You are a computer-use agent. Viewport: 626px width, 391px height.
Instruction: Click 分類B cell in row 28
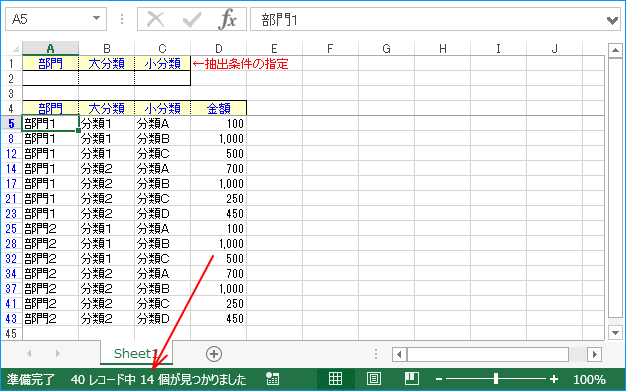pyautogui.click(x=162, y=244)
